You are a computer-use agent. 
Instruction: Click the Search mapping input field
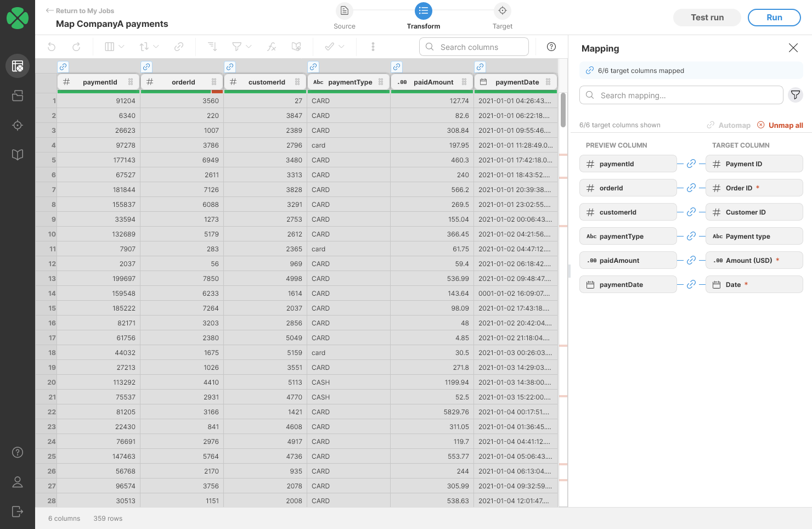(x=681, y=95)
